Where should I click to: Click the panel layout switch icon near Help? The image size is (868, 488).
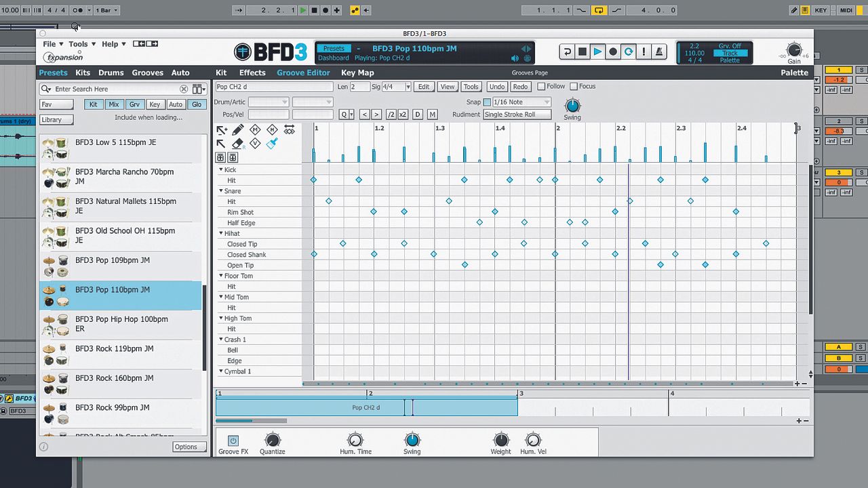[x=146, y=44]
